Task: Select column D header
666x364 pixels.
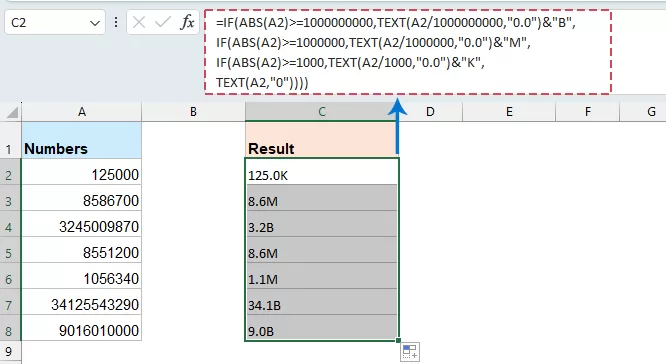Action: (430, 112)
